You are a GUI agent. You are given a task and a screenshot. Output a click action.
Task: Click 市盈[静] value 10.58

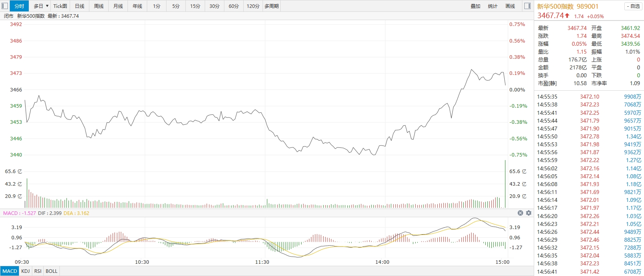(580, 83)
